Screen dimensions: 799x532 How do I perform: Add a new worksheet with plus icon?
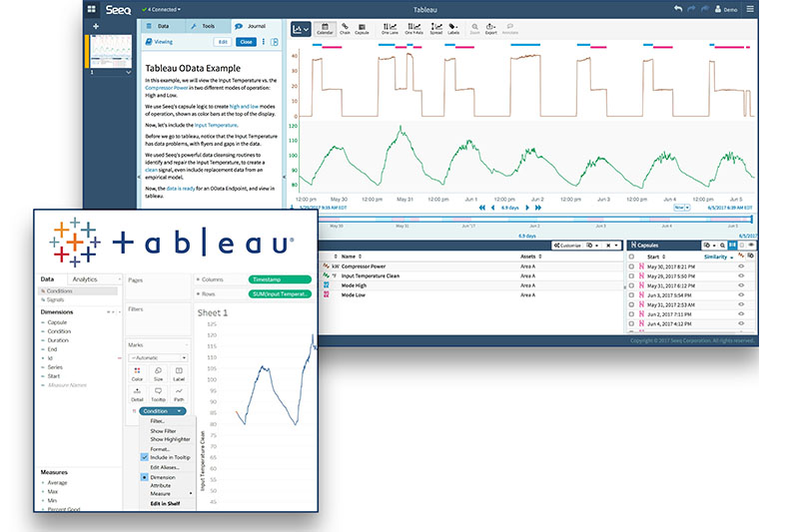[95, 26]
